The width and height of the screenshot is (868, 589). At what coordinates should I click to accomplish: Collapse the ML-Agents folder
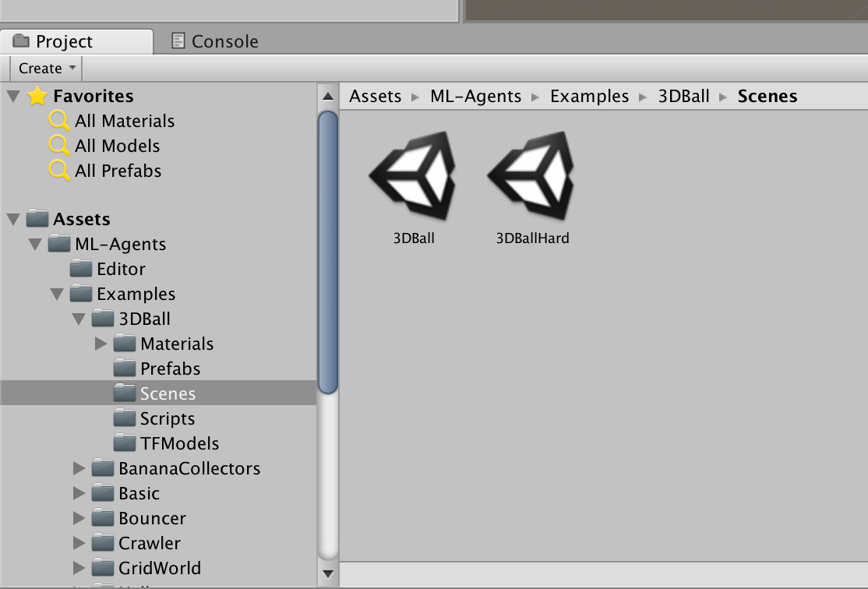(35, 244)
